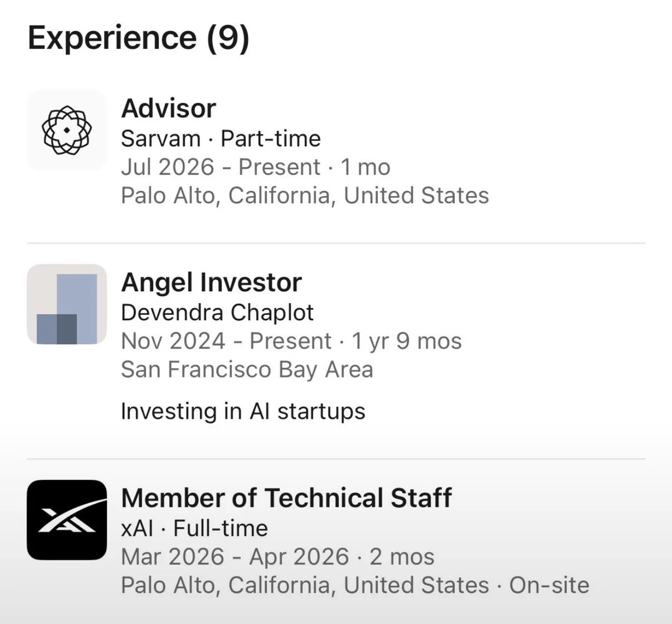Open the Angel Investor position title
This screenshot has height=624, width=672.
pos(211,282)
